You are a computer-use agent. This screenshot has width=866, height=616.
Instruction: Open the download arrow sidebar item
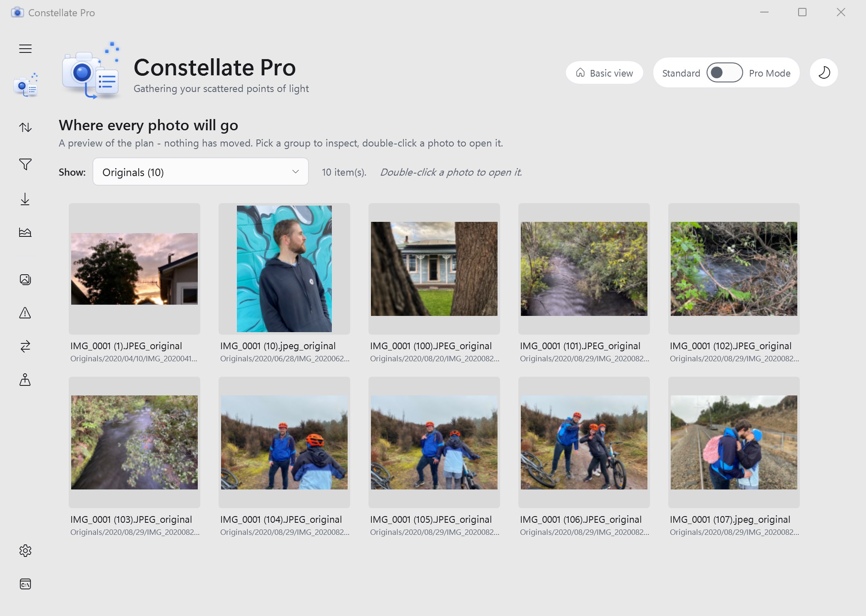[25, 199]
